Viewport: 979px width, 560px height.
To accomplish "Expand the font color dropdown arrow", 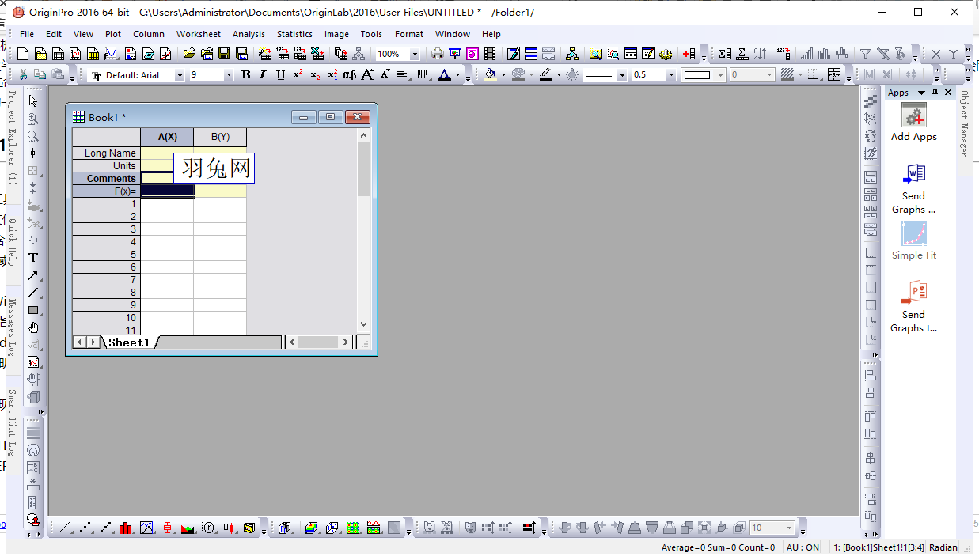I will [457, 75].
